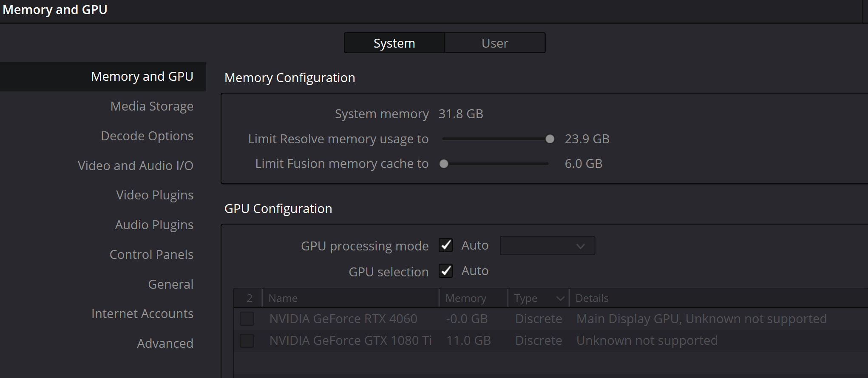The height and width of the screenshot is (378, 868).
Task: Uncheck GPU selection Auto checkbox
Action: [x=446, y=271]
